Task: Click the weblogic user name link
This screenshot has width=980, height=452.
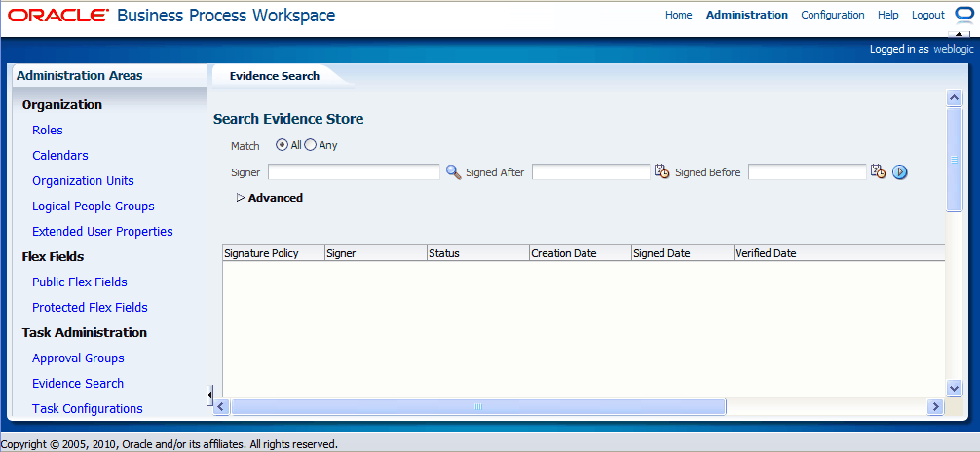Action: tap(953, 49)
